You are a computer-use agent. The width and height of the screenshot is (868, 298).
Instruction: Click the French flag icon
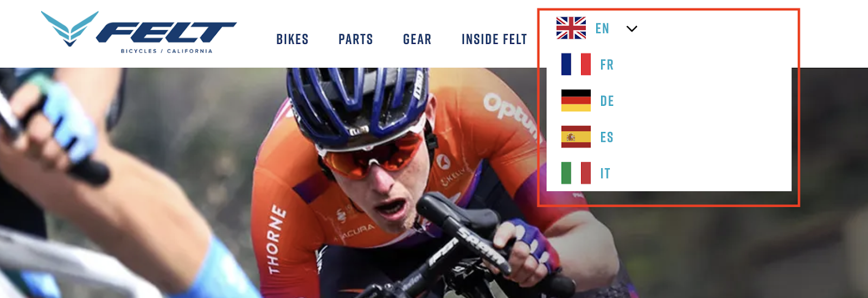[576, 64]
